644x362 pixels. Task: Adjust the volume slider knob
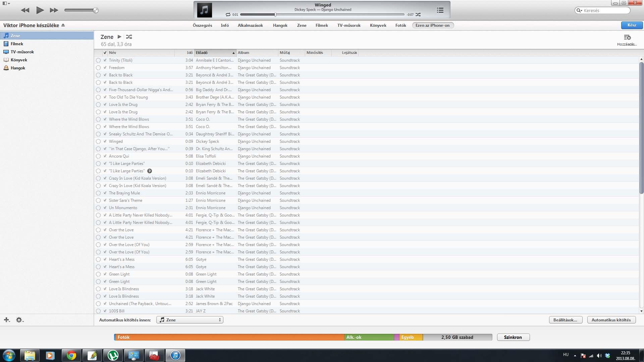(96, 10)
